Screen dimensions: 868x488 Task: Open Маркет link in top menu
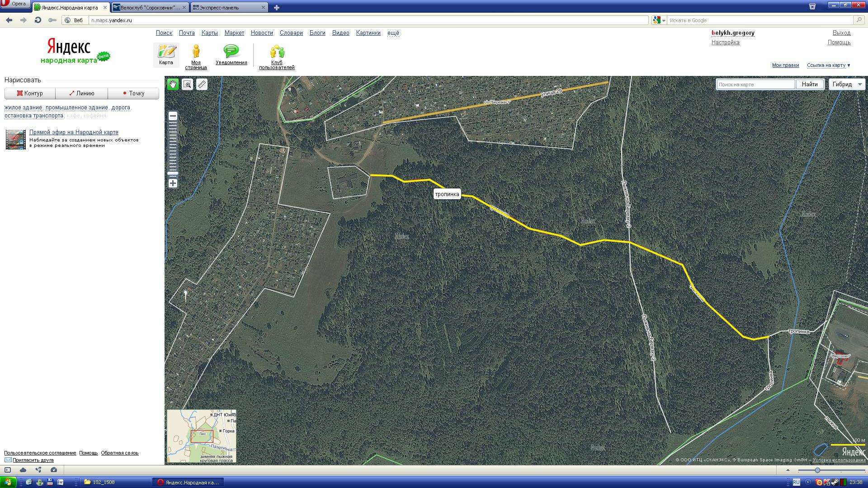coord(234,33)
